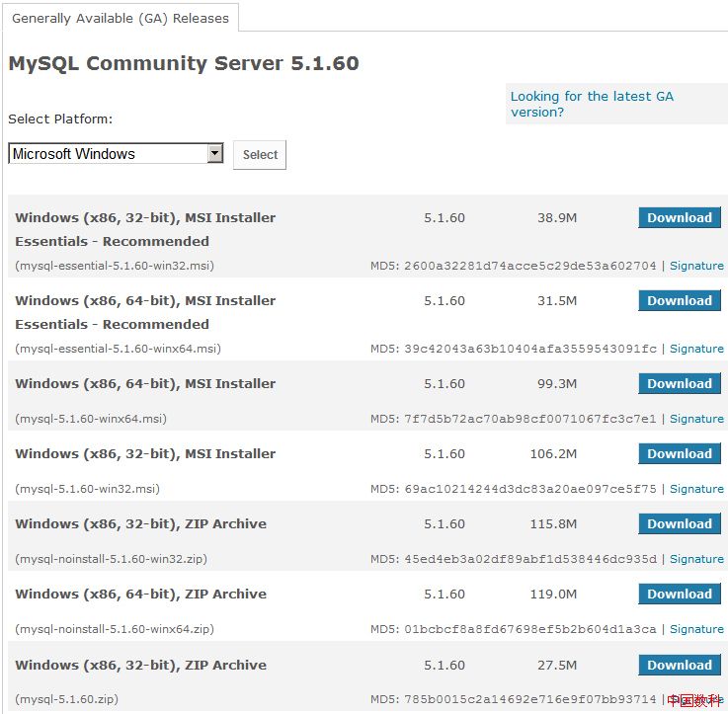
Task: Download mysql-5.1.60-winx64.msi installer
Action: [680, 384]
